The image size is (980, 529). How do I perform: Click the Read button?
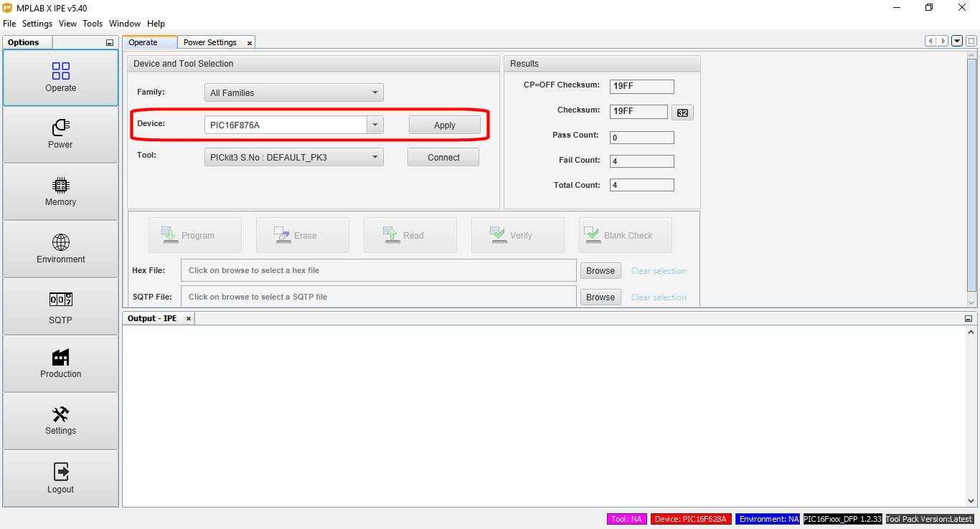410,235
